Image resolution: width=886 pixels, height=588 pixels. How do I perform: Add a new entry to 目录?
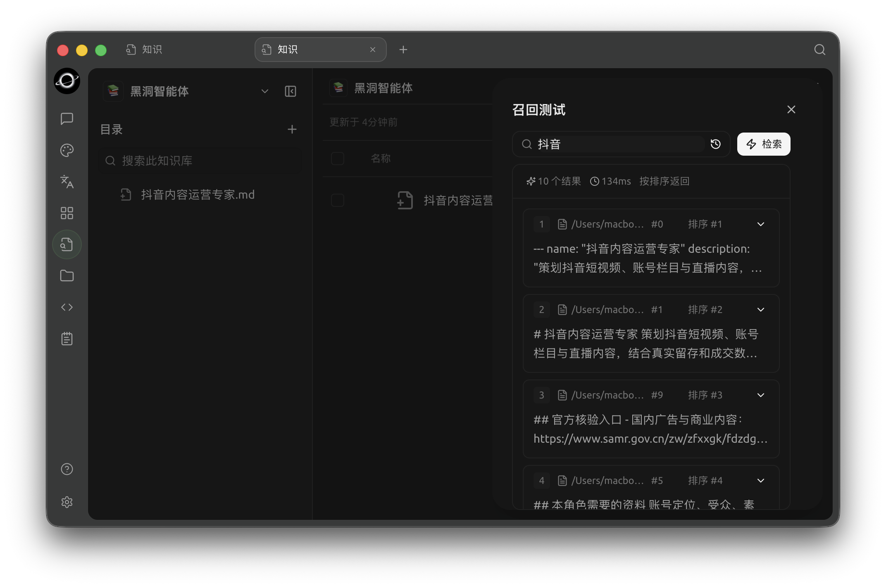click(x=292, y=129)
